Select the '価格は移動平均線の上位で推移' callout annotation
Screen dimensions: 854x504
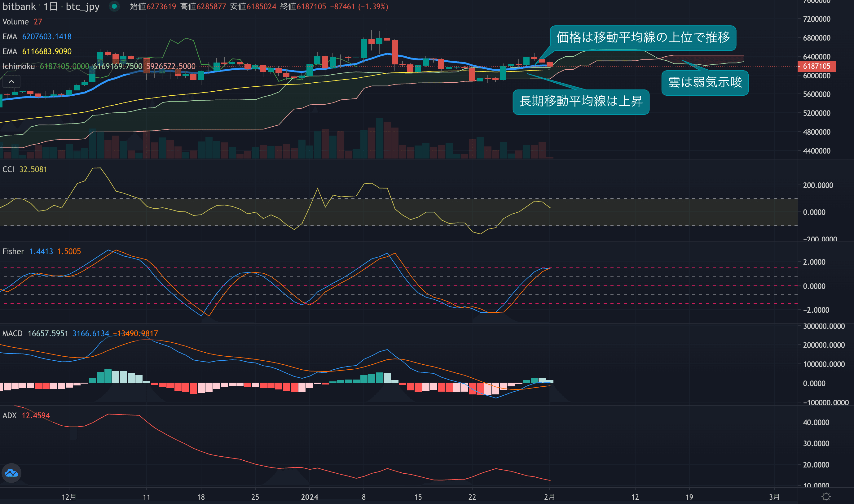pos(643,37)
